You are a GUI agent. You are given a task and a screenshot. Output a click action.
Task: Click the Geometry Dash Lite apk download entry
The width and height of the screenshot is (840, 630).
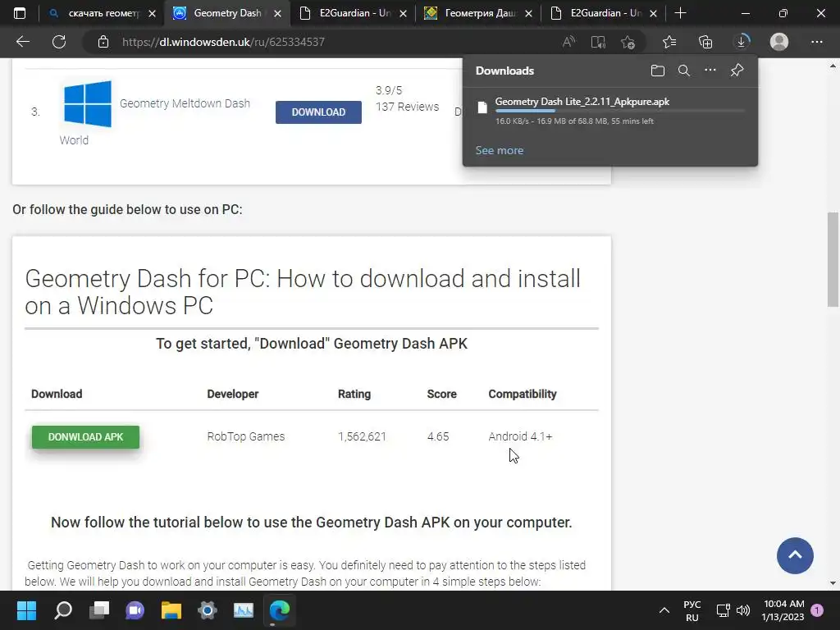pyautogui.click(x=609, y=111)
